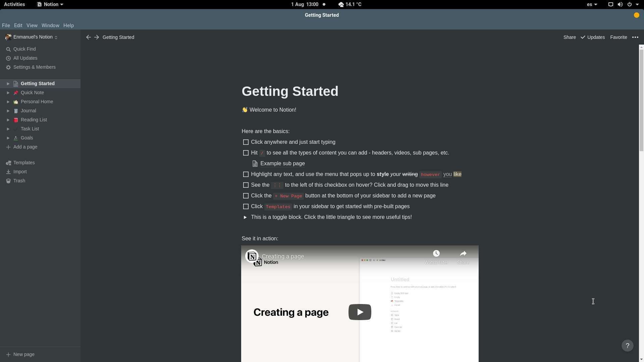Check the 'See the ⋮⋮ to the left' checkbox

[246, 185]
